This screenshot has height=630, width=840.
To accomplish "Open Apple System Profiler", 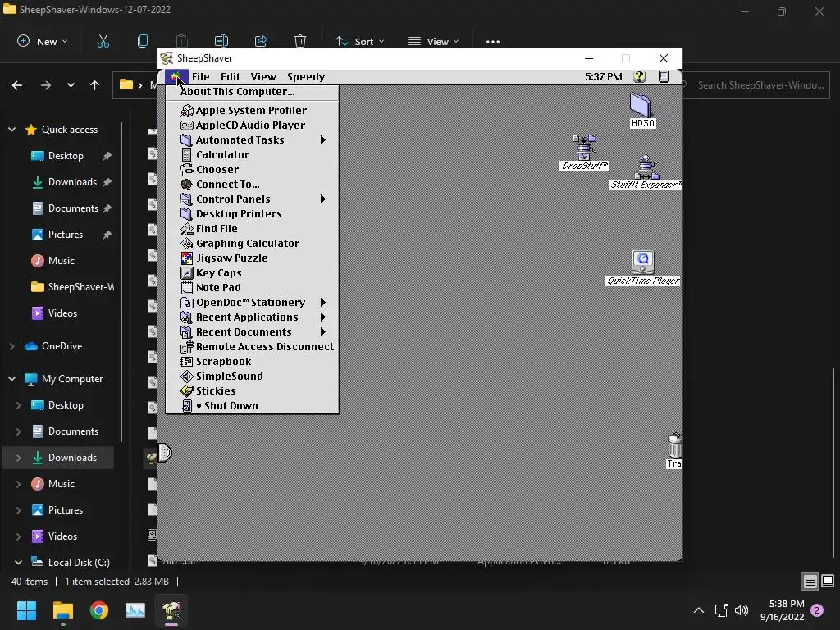I will pyautogui.click(x=252, y=111).
